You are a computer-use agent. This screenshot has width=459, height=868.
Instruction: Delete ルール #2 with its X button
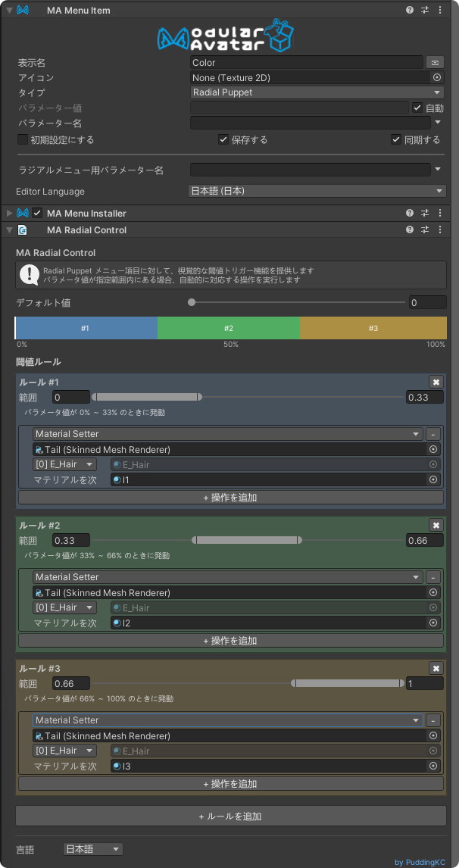pos(436,526)
